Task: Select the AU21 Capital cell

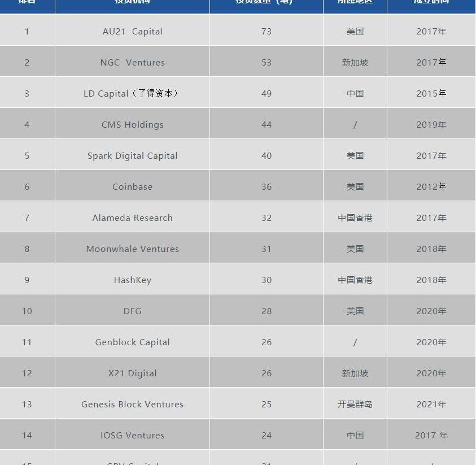Action: click(132, 31)
